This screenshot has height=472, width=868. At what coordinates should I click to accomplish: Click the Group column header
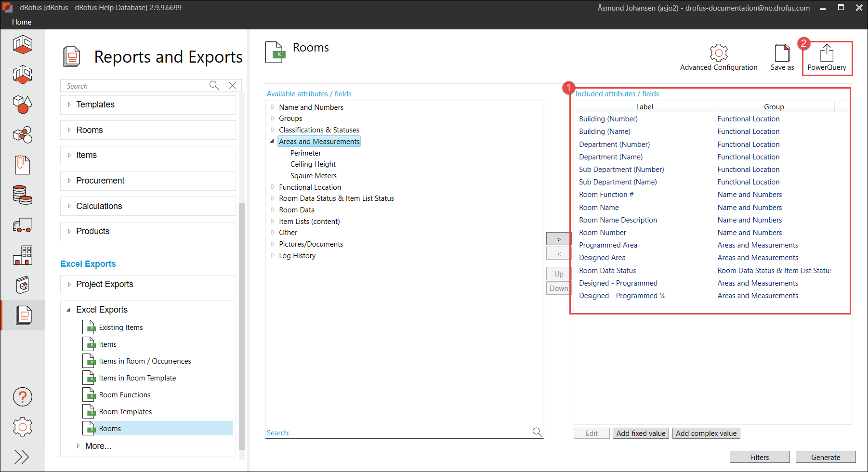pyautogui.click(x=774, y=107)
